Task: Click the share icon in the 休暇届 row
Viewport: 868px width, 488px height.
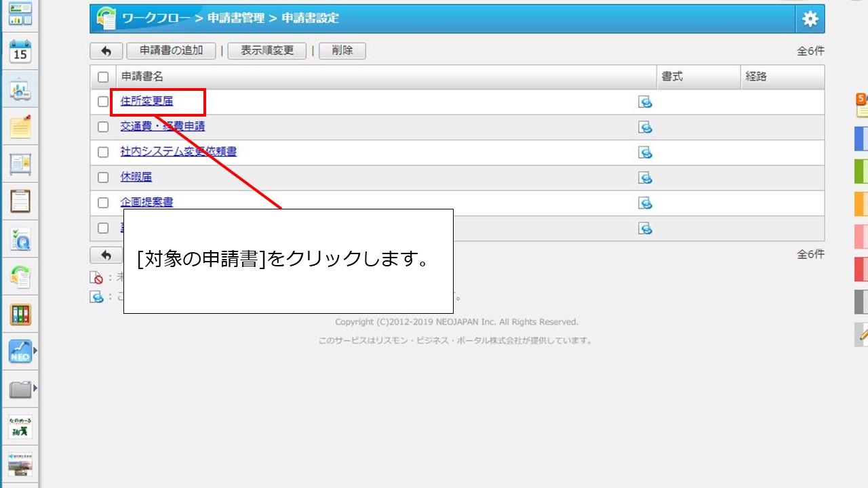Action: (x=645, y=178)
